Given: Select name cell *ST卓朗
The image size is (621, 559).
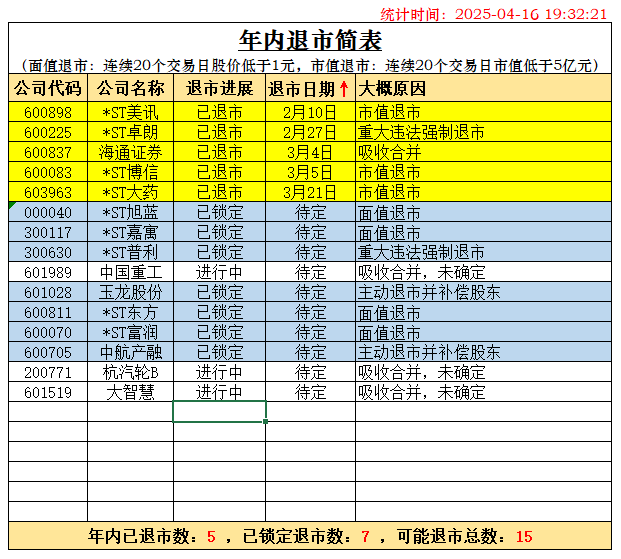Looking at the screenshot, I should (x=130, y=132).
